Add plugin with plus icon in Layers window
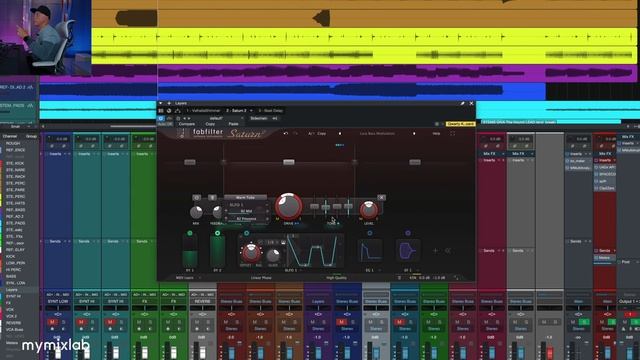The image size is (640, 360). coord(169,104)
